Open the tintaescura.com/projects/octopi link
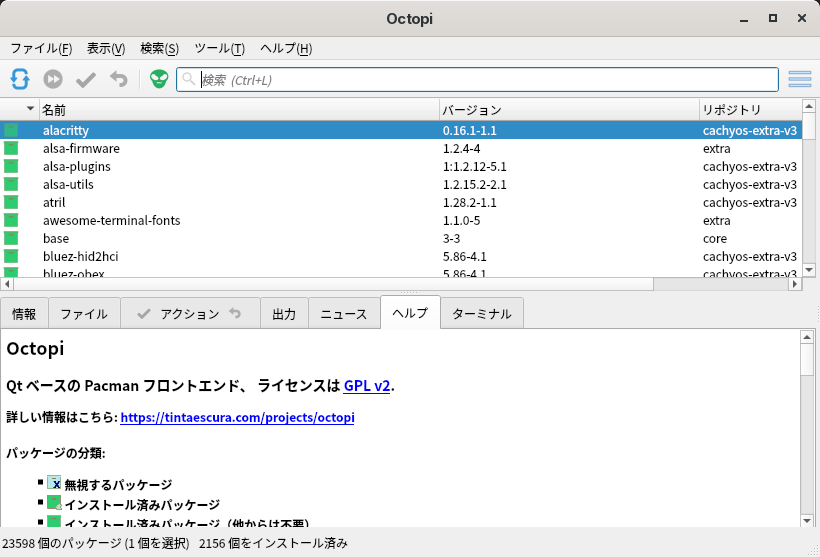820x557 pixels. 237,417
